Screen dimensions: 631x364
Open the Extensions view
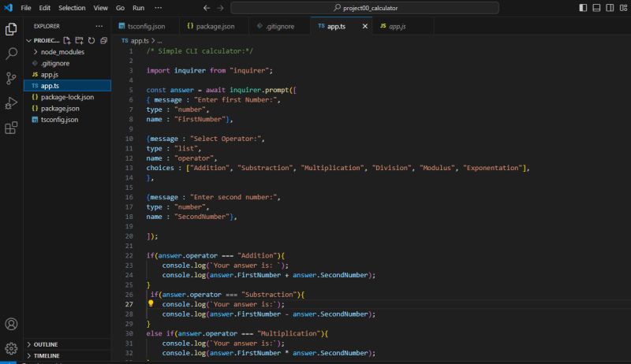[x=12, y=127]
